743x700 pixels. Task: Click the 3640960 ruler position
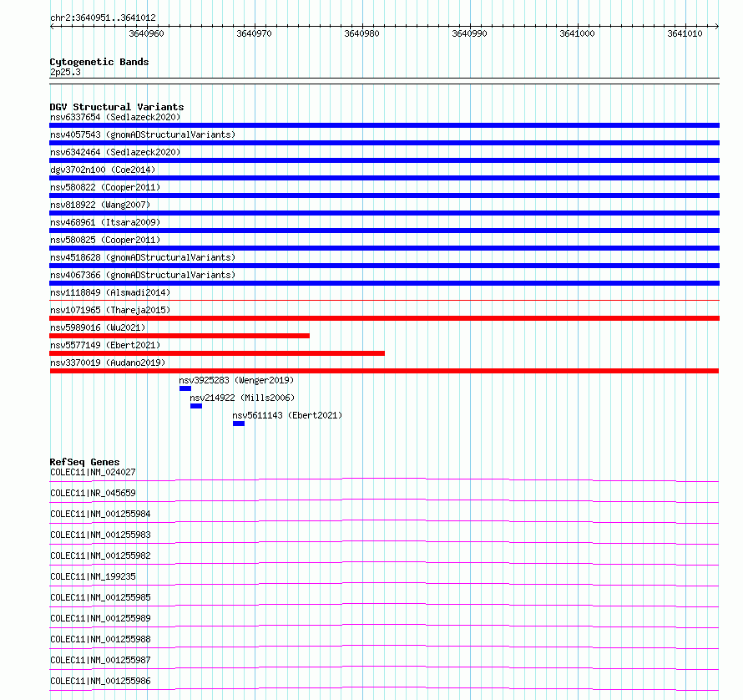click(146, 33)
